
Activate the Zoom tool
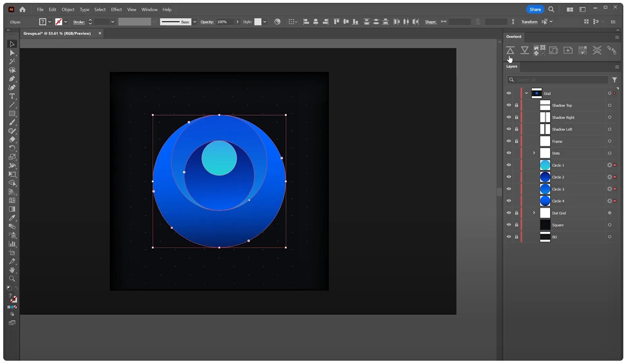(12, 278)
